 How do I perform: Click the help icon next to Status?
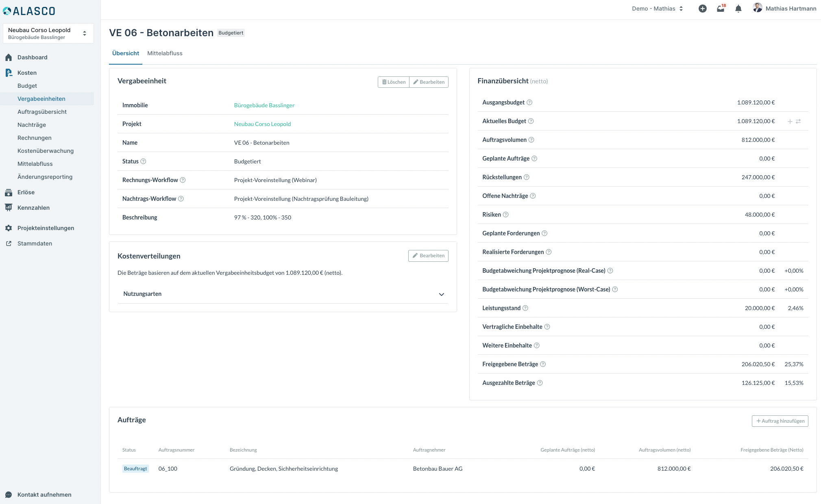[143, 161]
